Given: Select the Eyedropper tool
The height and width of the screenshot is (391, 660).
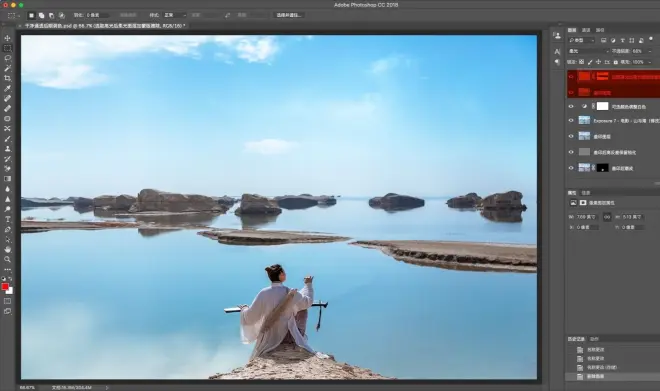Looking at the screenshot, I should (8, 88).
